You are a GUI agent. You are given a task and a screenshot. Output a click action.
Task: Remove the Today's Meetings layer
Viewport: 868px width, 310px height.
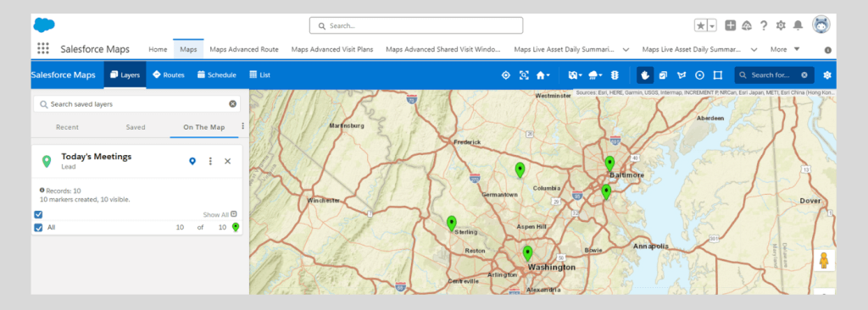pyautogui.click(x=227, y=161)
